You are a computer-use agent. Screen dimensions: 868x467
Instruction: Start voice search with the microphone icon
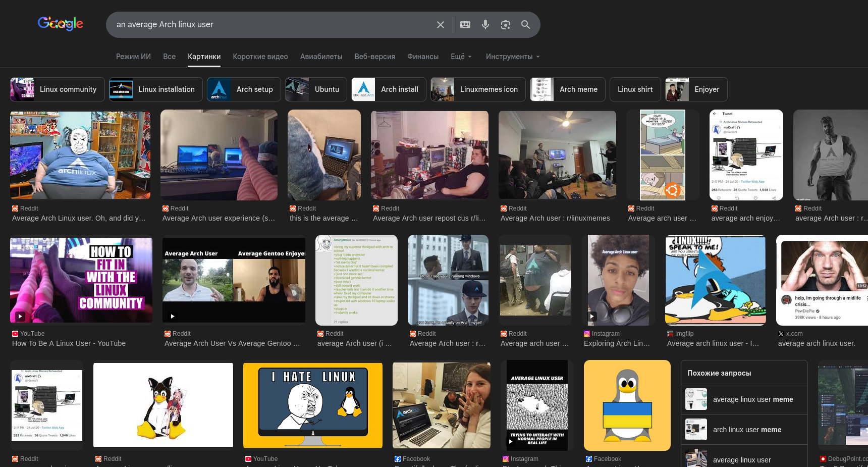[x=485, y=25]
